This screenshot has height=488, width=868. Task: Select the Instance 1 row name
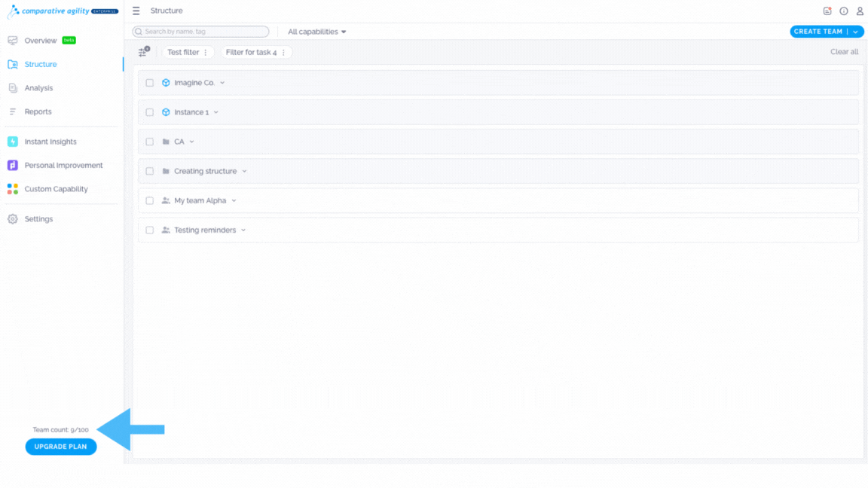click(191, 111)
